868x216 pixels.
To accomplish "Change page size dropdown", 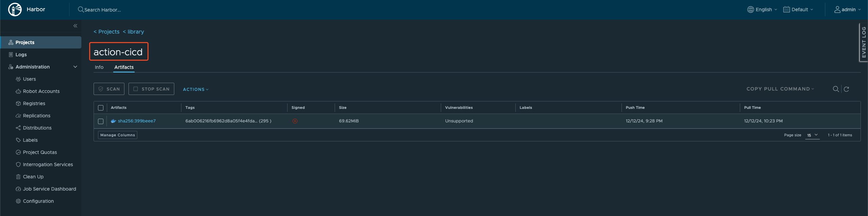I will pyautogui.click(x=812, y=135).
